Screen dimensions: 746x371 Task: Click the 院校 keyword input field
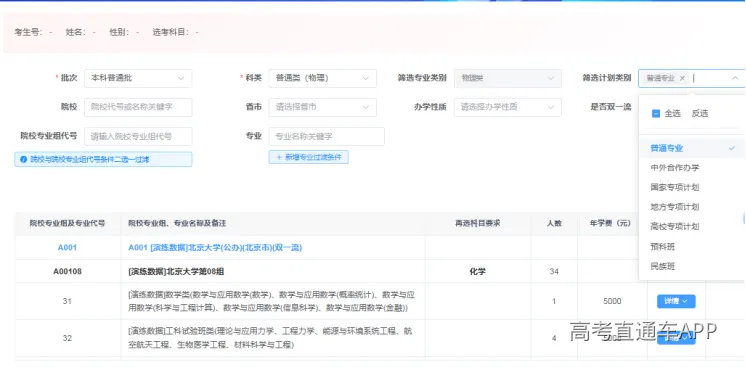coord(138,107)
